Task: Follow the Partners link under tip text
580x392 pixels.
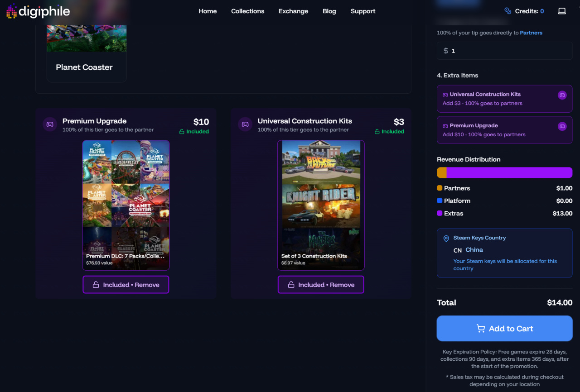Action: click(531, 33)
